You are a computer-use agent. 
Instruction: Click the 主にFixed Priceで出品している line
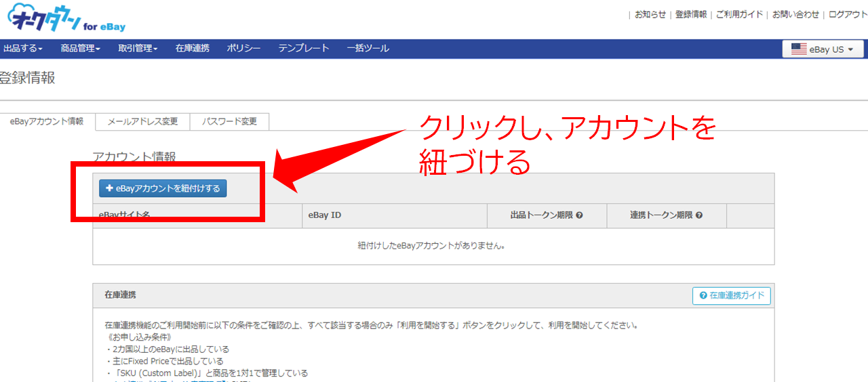[x=164, y=361]
